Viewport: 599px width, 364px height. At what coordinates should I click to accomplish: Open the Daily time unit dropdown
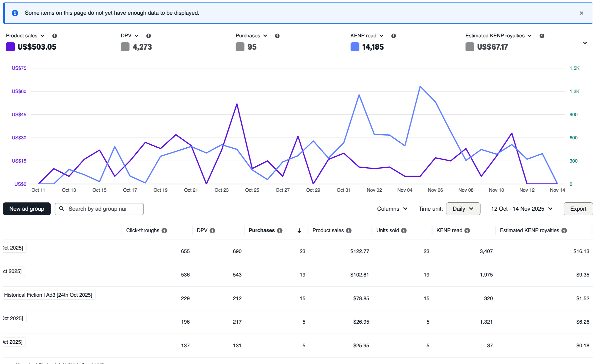click(x=463, y=209)
